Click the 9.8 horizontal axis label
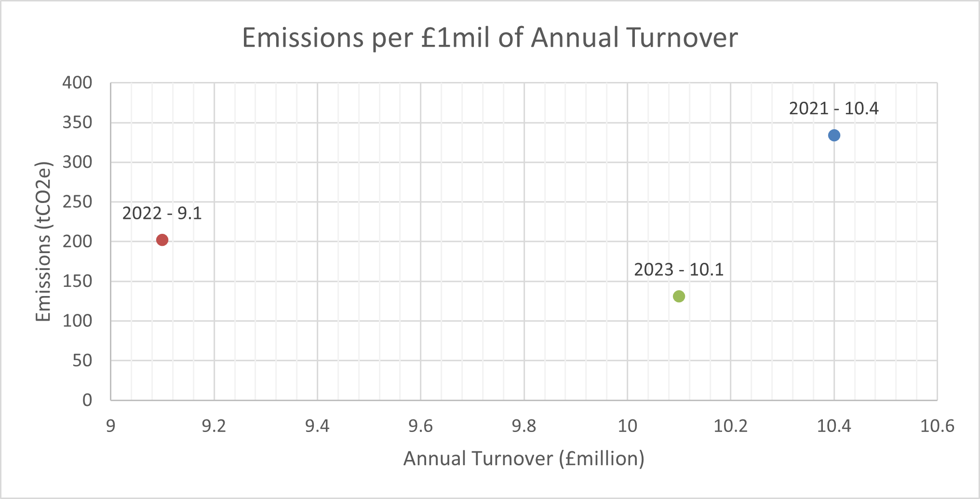This screenshot has height=499, width=980. (x=524, y=426)
